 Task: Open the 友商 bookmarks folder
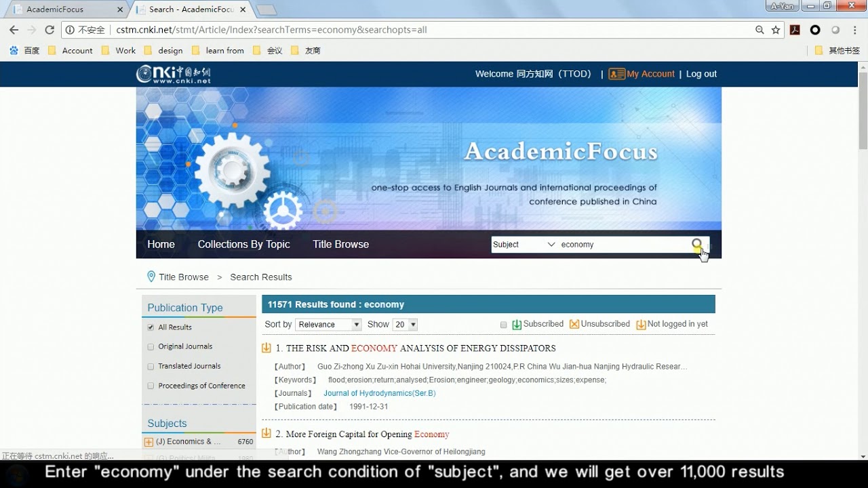coord(306,50)
